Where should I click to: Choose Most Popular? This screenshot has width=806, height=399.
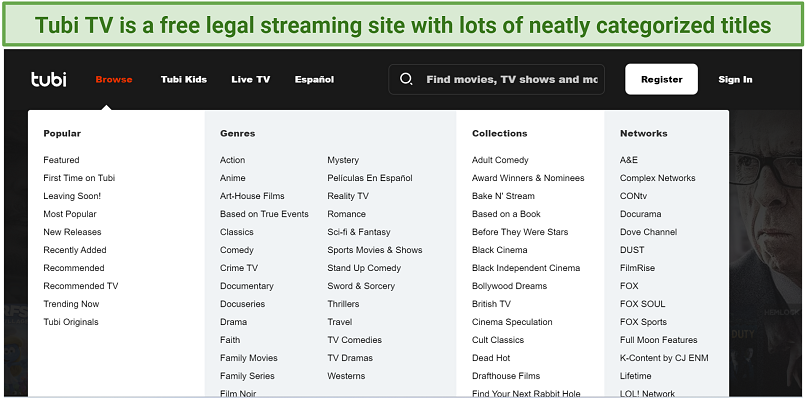[x=70, y=214]
